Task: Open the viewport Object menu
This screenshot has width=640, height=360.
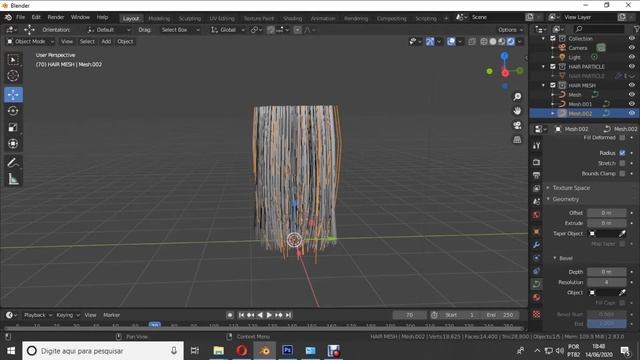Action: click(x=125, y=42)
